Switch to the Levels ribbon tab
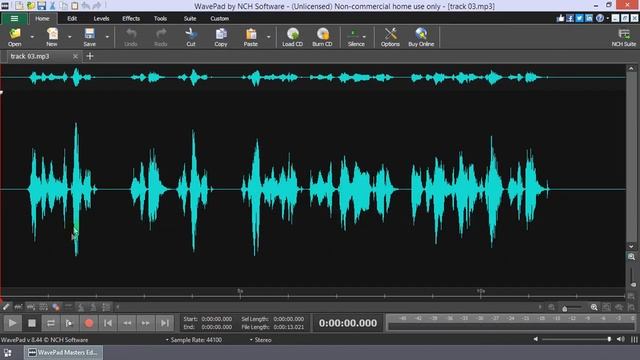Image resolution: width=640 pixels, height=360 pixels. 101,18
